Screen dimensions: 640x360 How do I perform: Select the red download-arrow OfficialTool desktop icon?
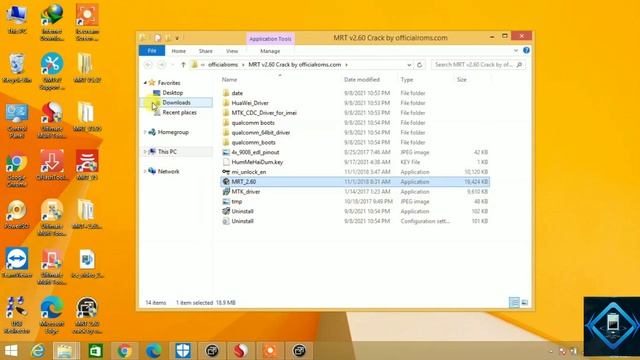[52, 165]
